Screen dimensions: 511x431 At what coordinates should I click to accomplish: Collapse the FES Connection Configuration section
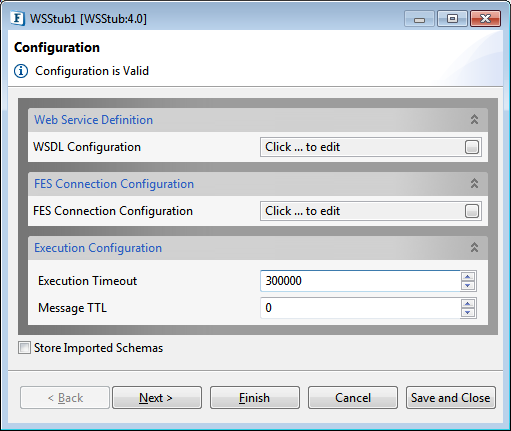point(474,183)
